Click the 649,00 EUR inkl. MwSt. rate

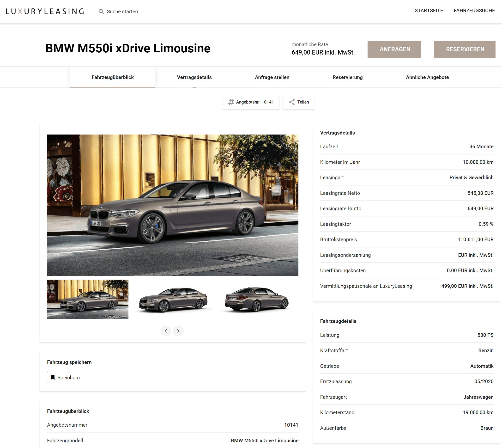[323, 52]
